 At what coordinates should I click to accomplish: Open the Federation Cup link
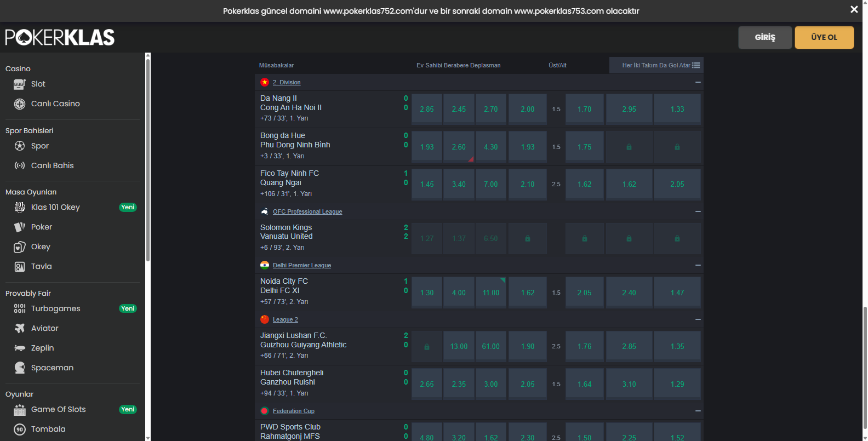(x=294, y=411)
